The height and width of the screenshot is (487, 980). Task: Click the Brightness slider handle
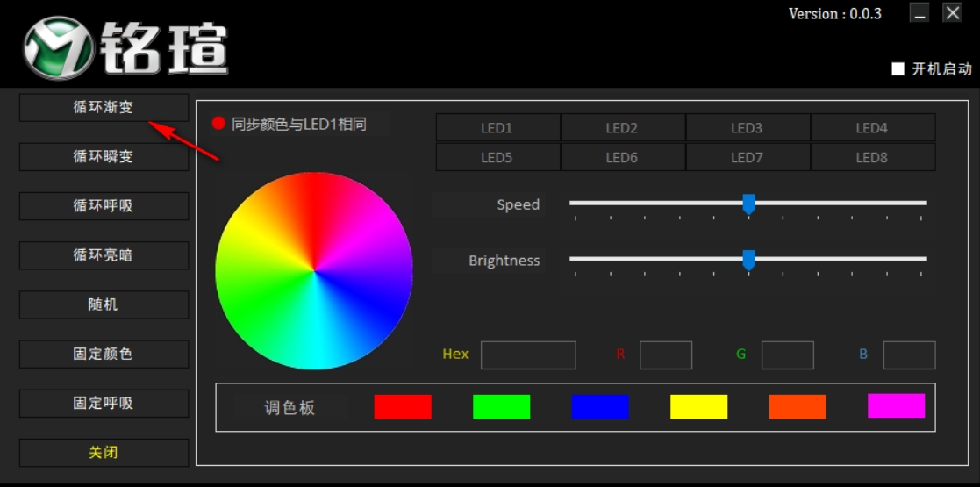pyautogui.click(x=748, y=260)
